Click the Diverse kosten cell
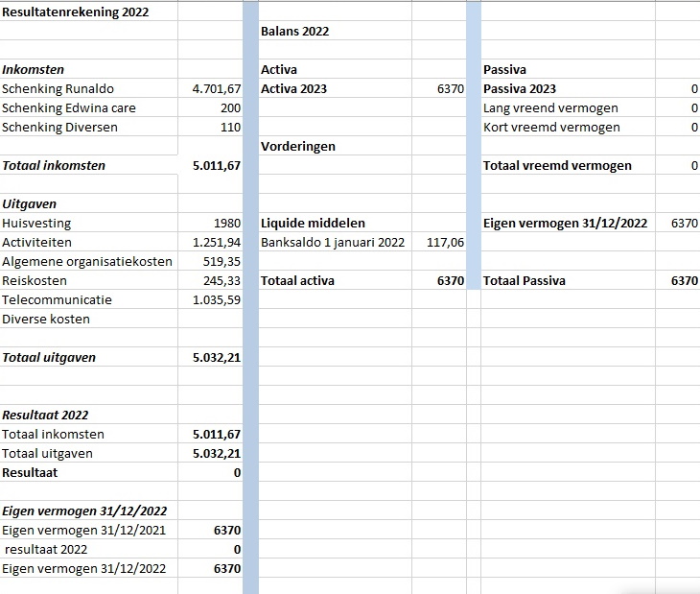 click(x=46, y=319)
